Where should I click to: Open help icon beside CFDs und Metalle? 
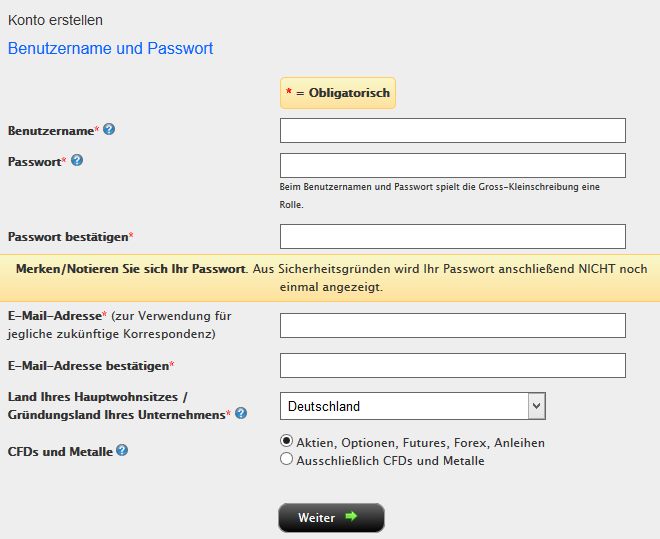[122, 450]
